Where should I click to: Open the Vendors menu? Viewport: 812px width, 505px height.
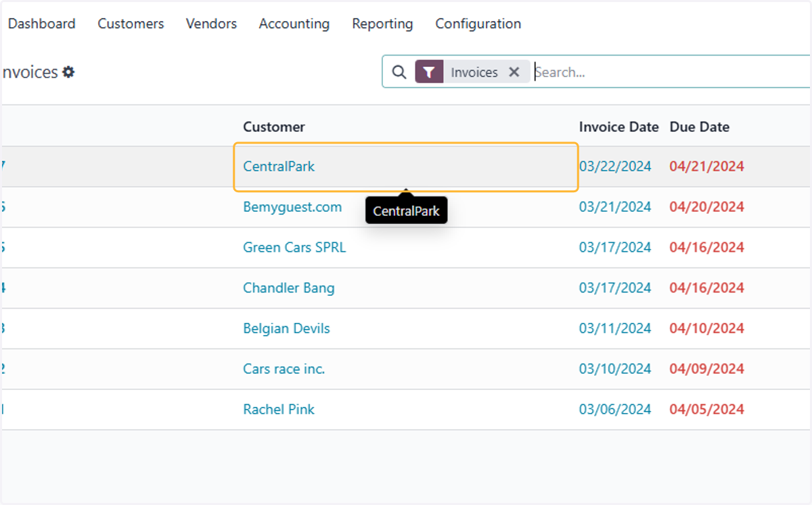211,24
